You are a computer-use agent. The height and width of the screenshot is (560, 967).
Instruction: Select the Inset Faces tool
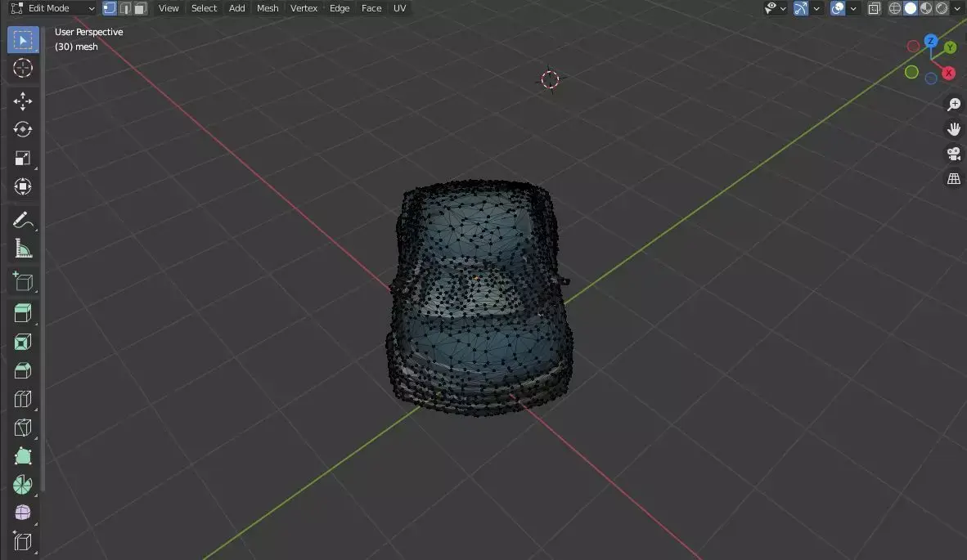pyautogui.click(x=23, y=342)
